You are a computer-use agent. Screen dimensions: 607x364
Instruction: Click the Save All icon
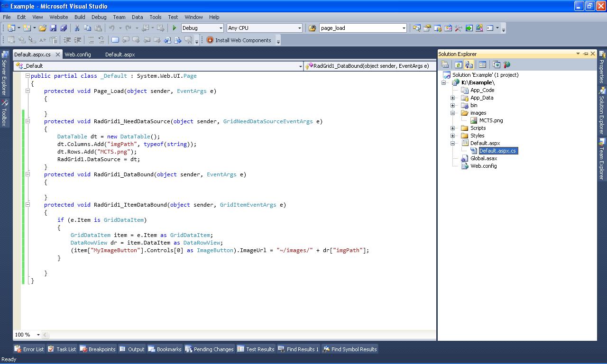click(63, 28)
